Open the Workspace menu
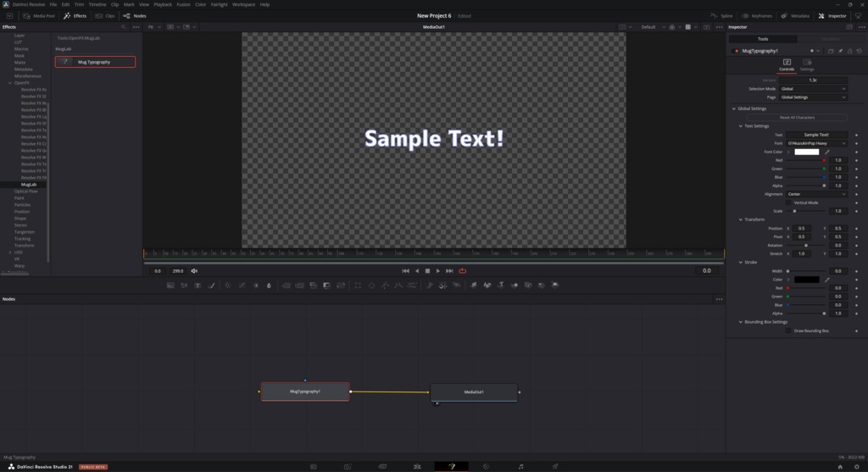The height and width of the screenshot is (472, 868). coord(243,4)
